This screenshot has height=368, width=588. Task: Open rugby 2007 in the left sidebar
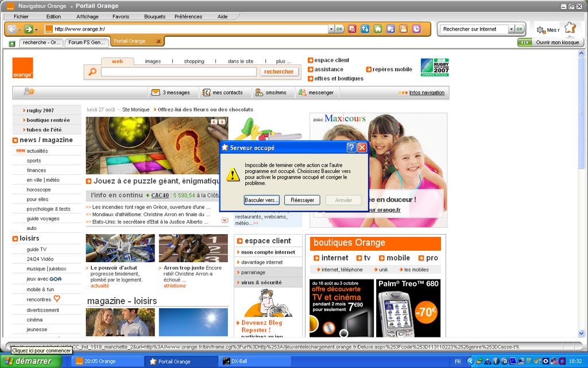40,110
